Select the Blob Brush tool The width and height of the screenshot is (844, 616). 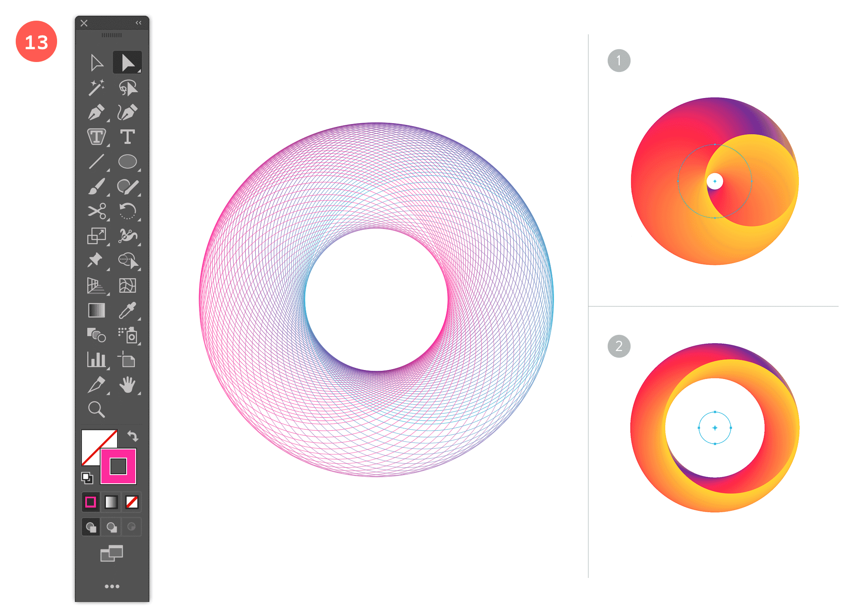[x=127, y=186]
